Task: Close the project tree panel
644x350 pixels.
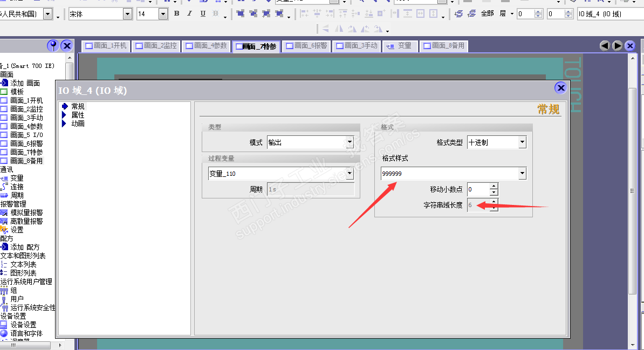Action: click(x=66, y=46)
